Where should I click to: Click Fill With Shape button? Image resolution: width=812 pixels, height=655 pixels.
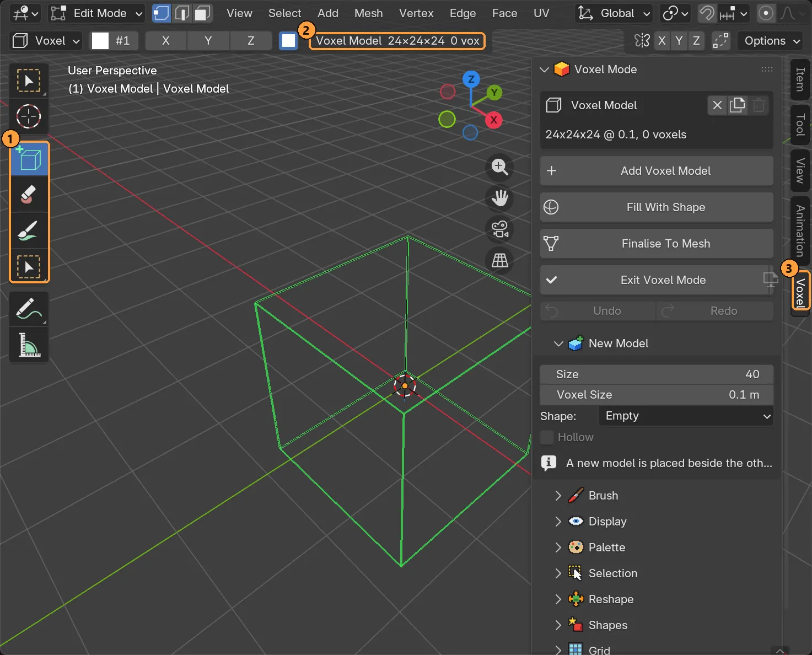[x=657, y=207]
